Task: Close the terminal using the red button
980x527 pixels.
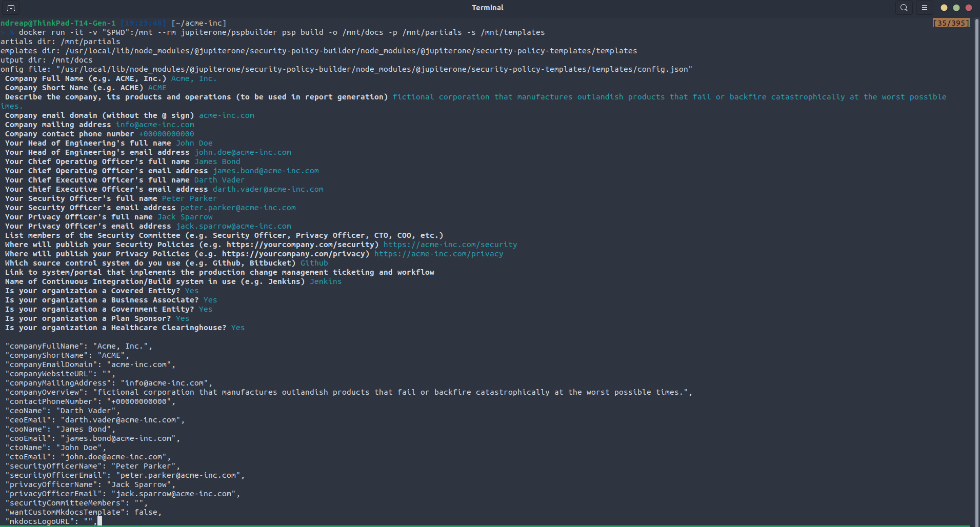Action: click(x=968, y=8)
